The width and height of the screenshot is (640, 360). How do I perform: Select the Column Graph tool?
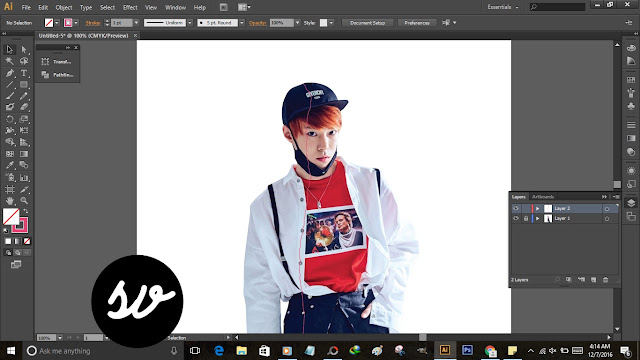point(24,178)
